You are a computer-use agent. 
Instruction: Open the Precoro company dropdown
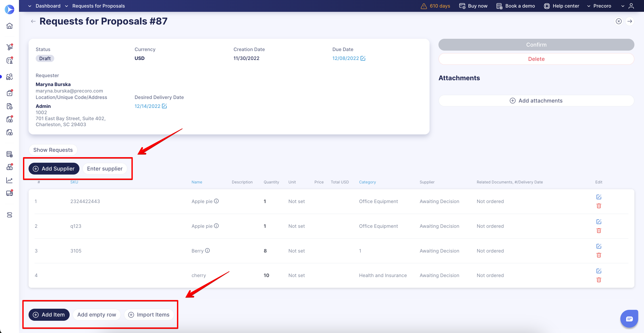coord(599,6)
